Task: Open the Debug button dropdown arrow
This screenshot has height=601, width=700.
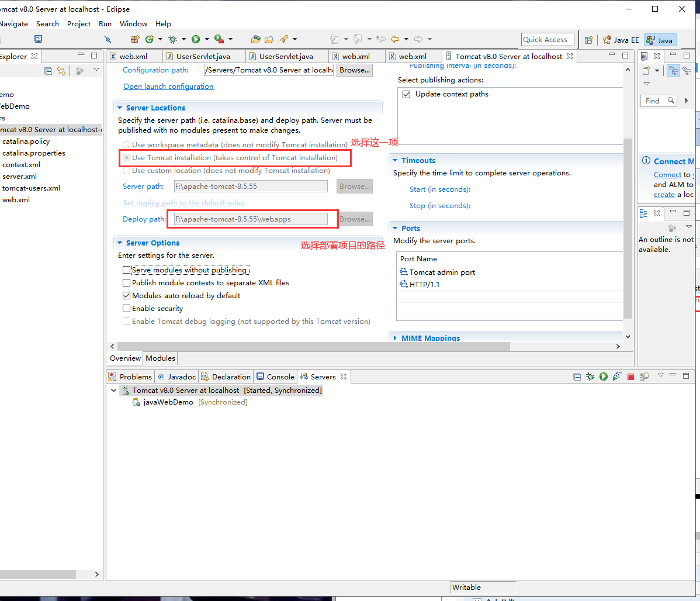Action: (183, 39)
